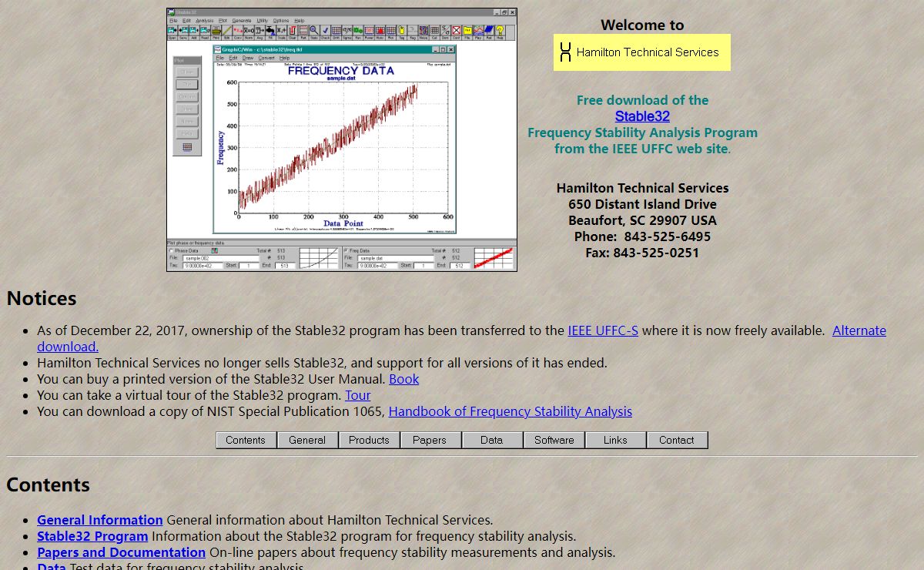Open the Utility menu in Stable32 screenshot
Image resolution: width=924 pixels, height=570 pixels.
263,21
